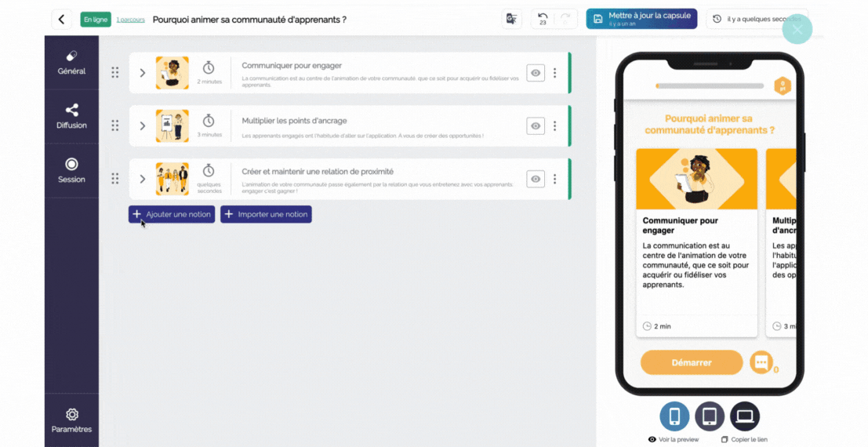This screenshot has height=447, width=868.
Task: Open the Général sidebar tab
Action: click(x=71, y=63)
